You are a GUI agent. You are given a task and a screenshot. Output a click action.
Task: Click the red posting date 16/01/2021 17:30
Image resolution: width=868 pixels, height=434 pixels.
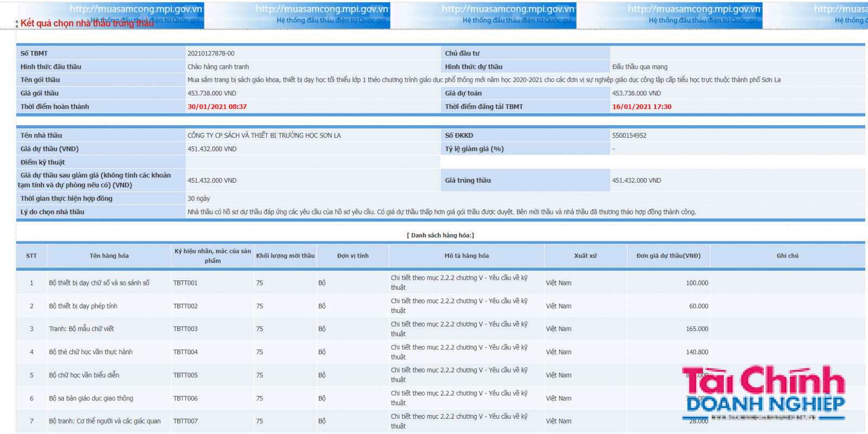[x=642, y=107]
